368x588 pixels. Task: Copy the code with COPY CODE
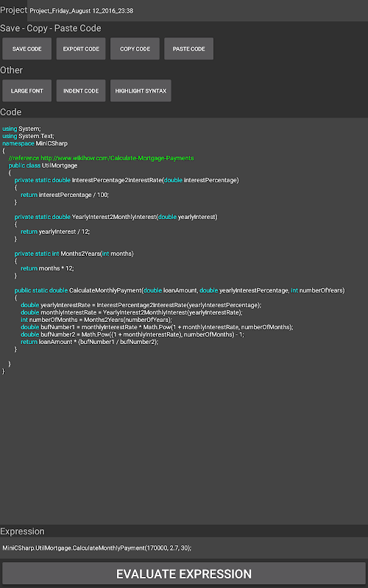click(x=135, y=49)
